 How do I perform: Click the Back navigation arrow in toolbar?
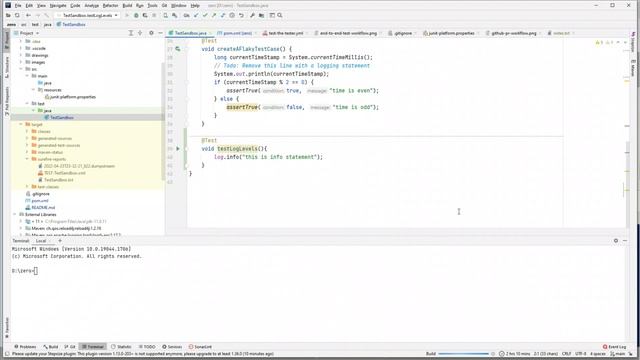pyautogui.click(x=28, y=16)
